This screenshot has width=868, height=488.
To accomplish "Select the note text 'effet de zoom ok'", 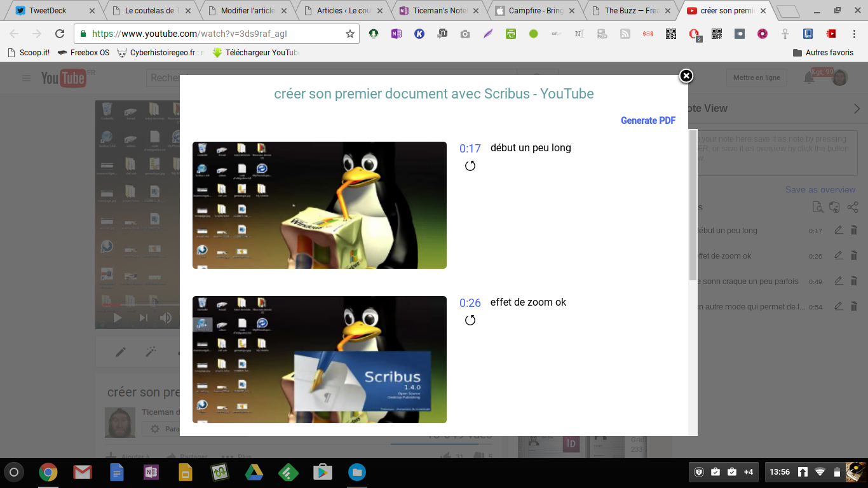I will pyautogui.click(x=528, y=302).
